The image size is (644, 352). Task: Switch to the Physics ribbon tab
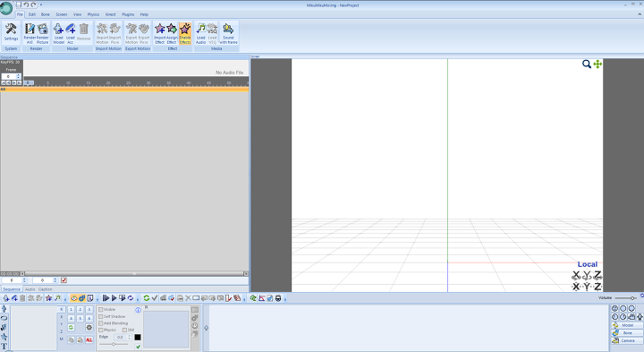(93, 14)
